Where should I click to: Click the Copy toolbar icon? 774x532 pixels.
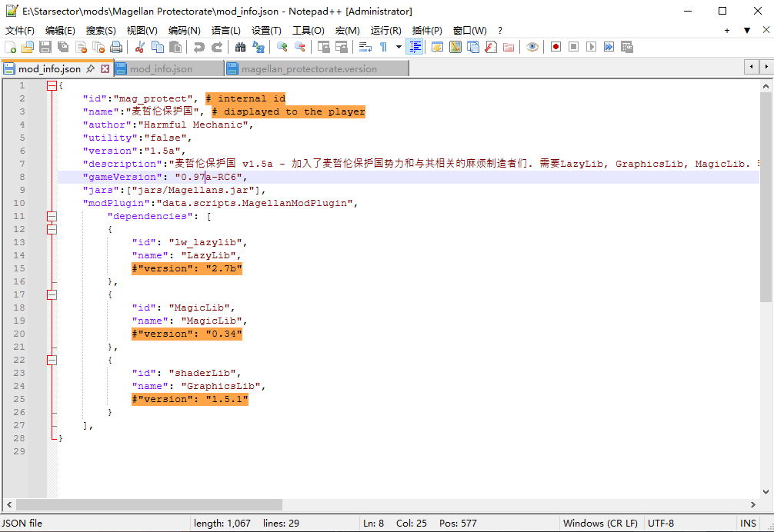[158, 47]
